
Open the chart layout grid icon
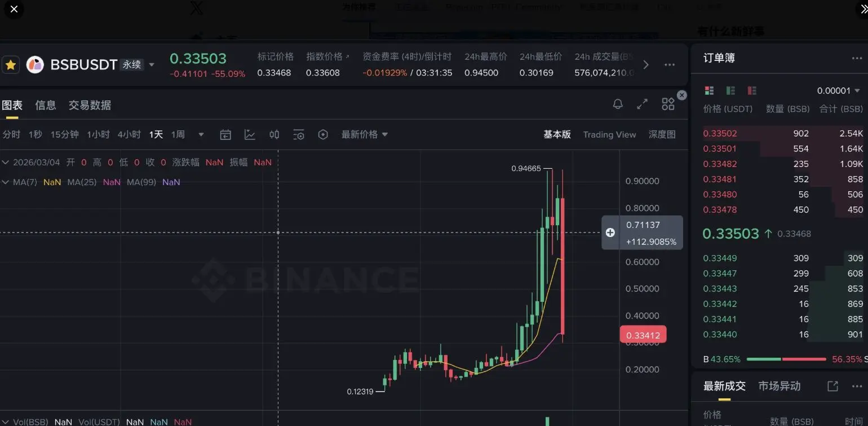click(668, 104)
